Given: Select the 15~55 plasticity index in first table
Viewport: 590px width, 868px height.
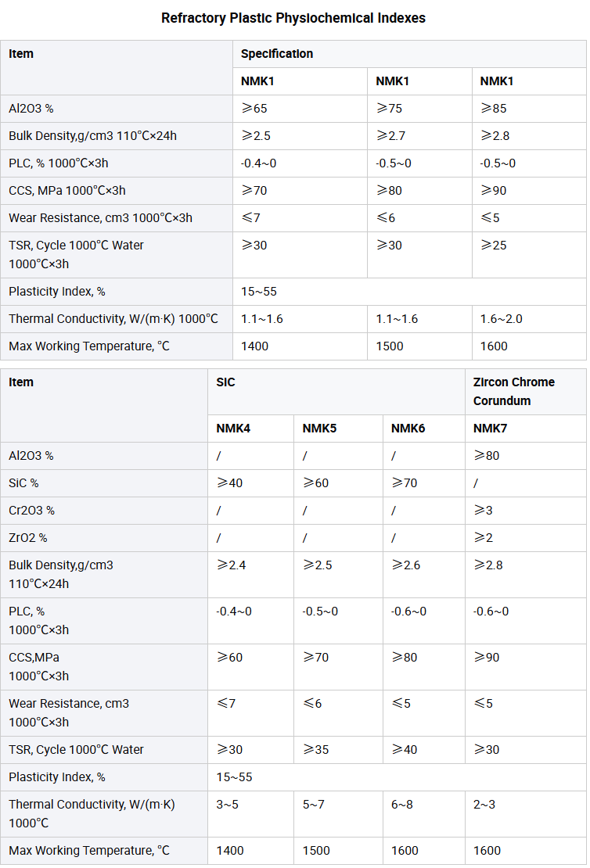Looking at the screenshot, I should (409, 292).
